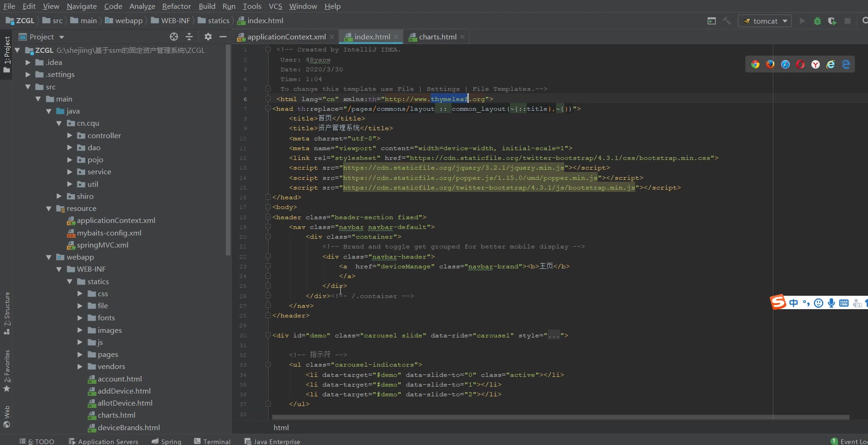Open applicationContext.xml in project tree
The height and width of the screenshot is (445, 868).
[115, 221]
